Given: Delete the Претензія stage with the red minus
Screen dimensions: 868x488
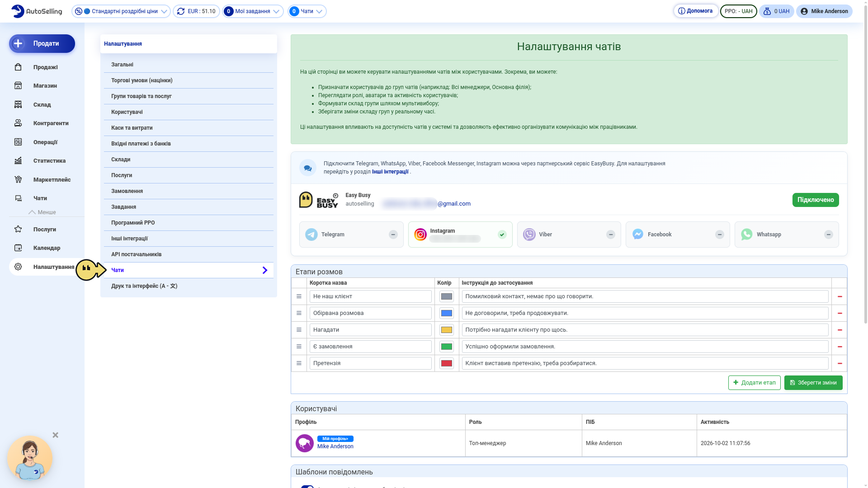Looking at the screenshot, I should click(x=840, y=363).
